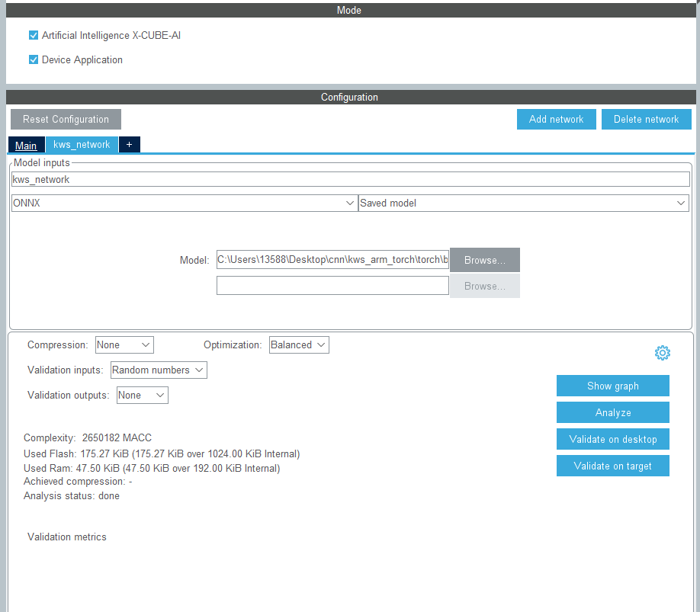Open the Saved model dropdown
700x612 pixels.
click(524, 203)
